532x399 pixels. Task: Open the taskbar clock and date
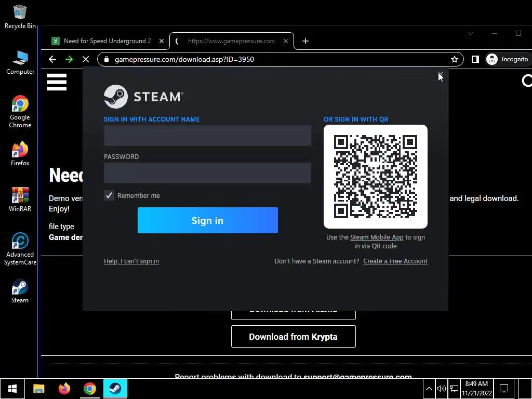pos(477,389)
